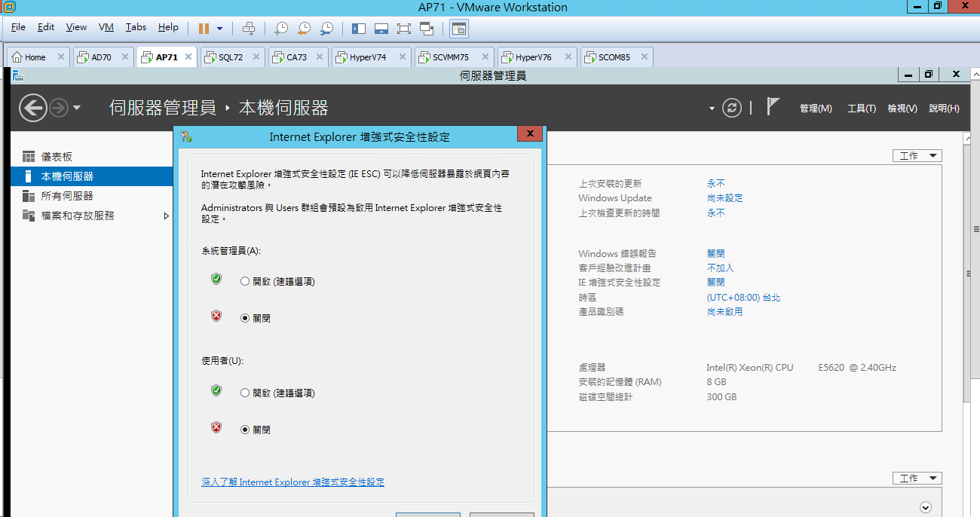Click the (UTC+08:00) 台北 time zone link
Viewport: 980px width, 517px height.
(743, 298)
